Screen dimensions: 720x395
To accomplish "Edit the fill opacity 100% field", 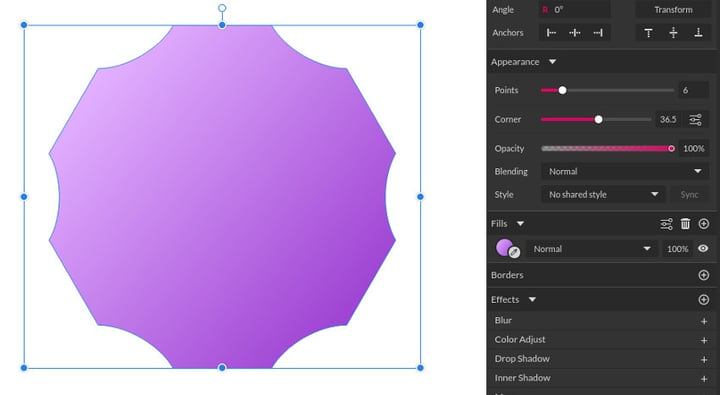I will 677,249.
